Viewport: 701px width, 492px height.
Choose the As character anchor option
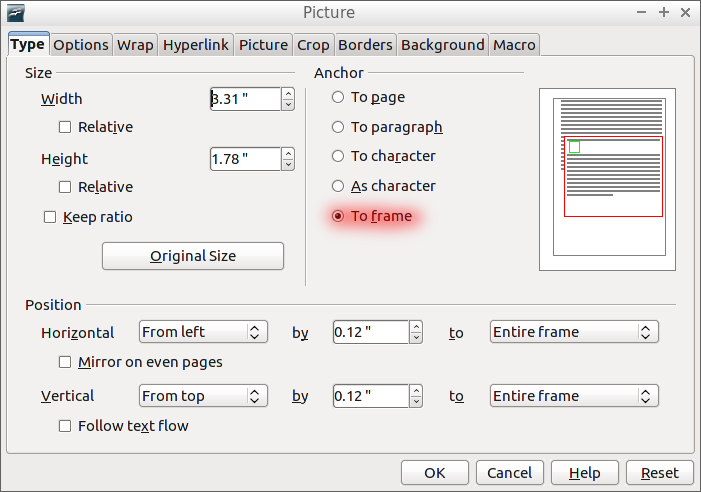point(338,186)
